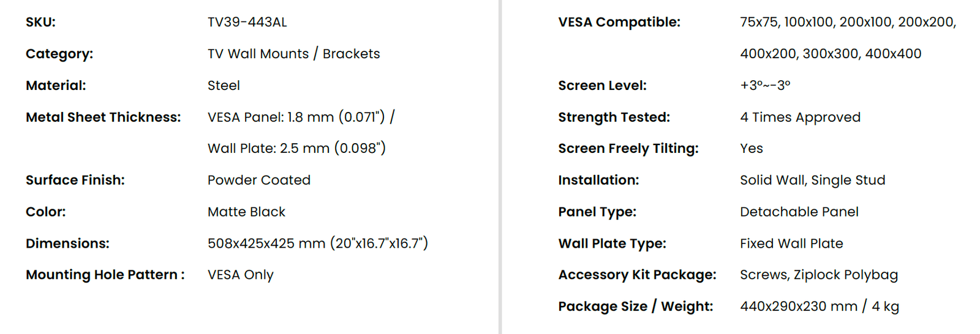Select the Powder Coated finish value
The width and height of the screenshot is (980, 334).
[x=259, y=180]
